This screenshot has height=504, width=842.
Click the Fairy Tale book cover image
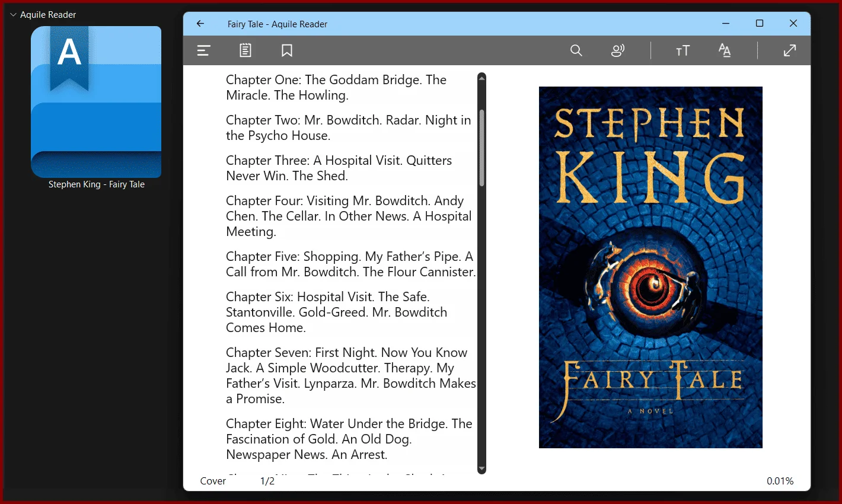[650, 267]
